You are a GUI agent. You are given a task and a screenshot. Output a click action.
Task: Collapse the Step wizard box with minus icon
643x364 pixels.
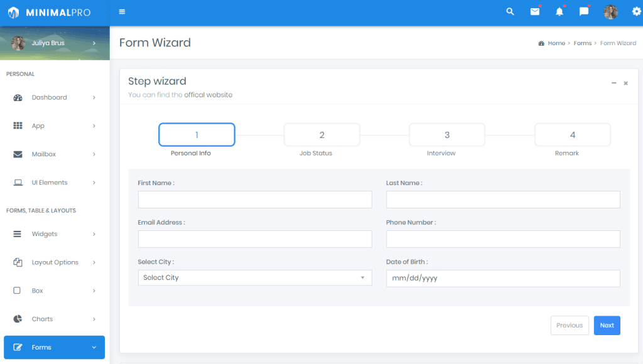tap(614, 83)
